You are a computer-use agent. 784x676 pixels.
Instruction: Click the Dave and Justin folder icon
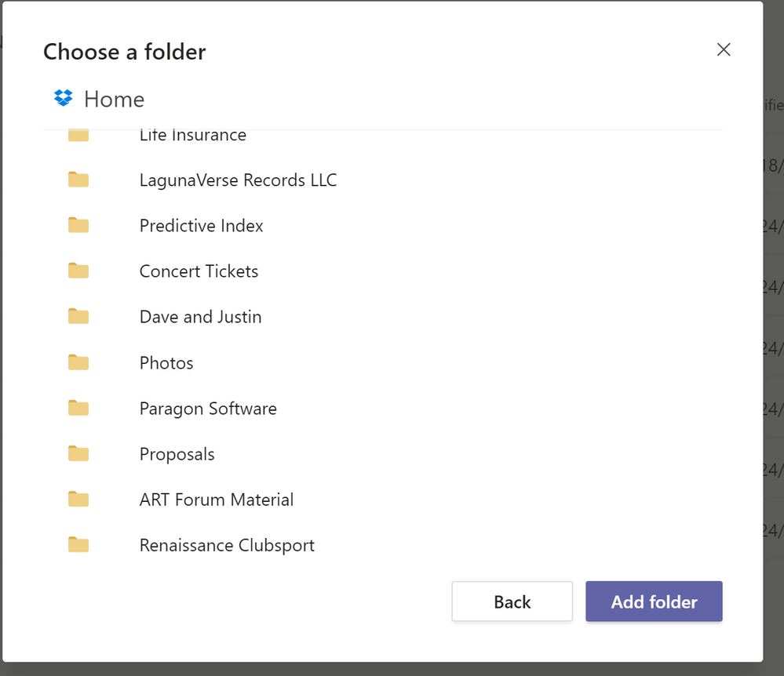[x=78, y=316]
